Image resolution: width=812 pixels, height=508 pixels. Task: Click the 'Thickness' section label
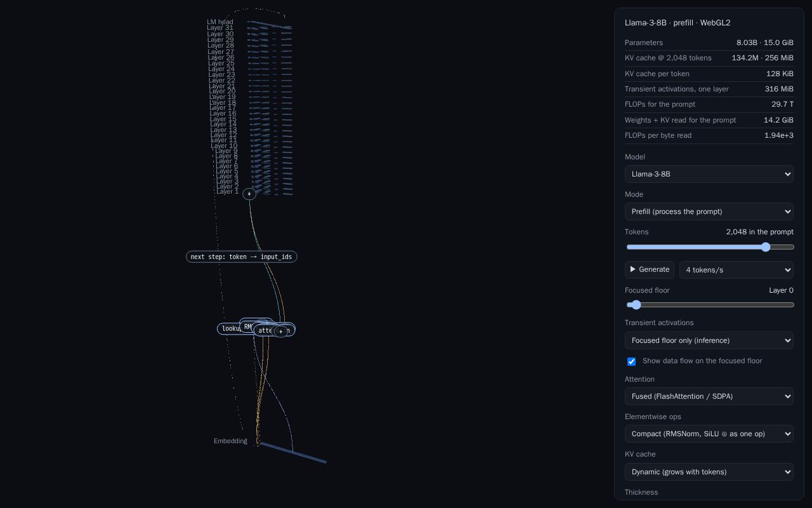[x=641, y=492]
